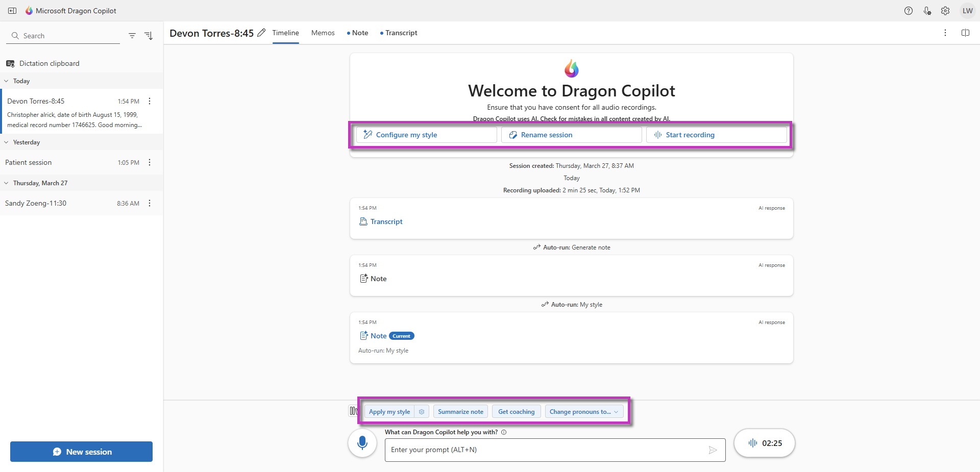Open the apply my style gear settings

[x=422, y=412]
